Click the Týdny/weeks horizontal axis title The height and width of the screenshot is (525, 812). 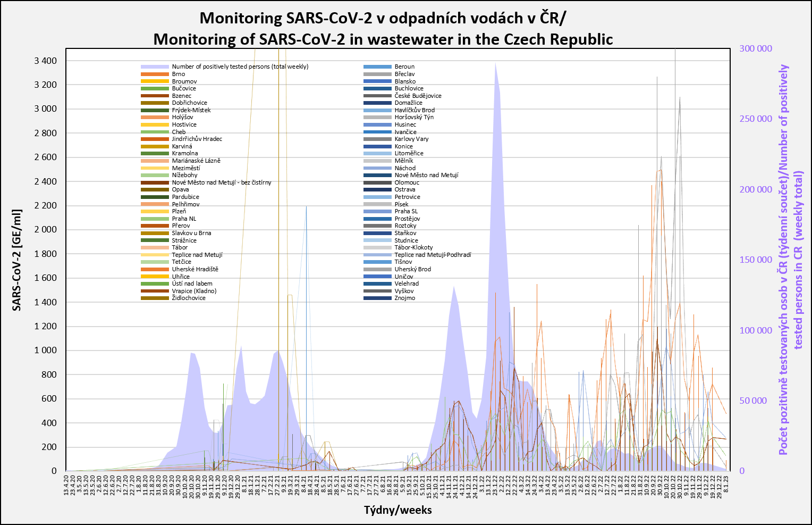pos(397,510)
